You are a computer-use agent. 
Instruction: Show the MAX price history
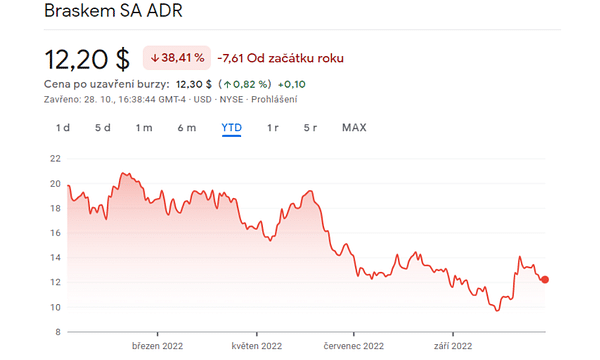pos(354,127)
